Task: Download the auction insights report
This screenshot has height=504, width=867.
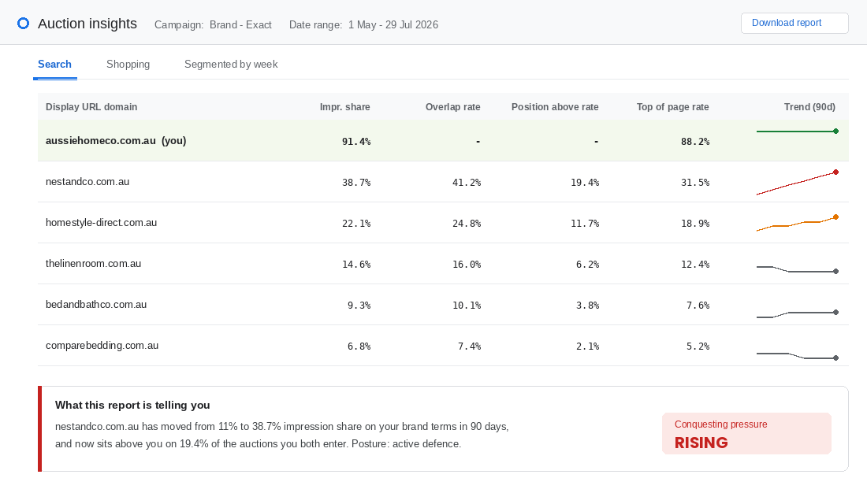Action: coord(794,23)
